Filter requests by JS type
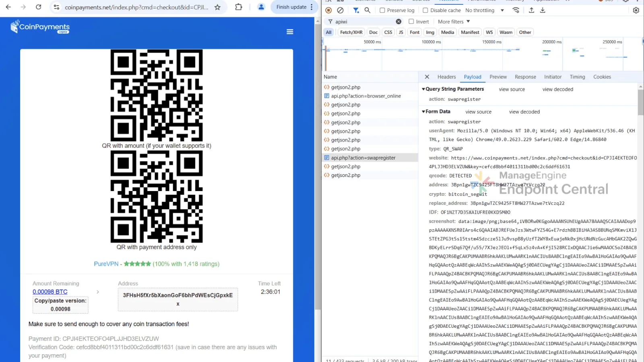 (x=401, y=32)
